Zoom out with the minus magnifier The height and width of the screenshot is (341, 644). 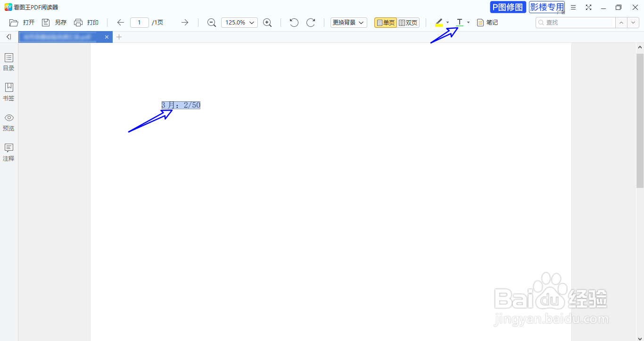pos(212,23)
